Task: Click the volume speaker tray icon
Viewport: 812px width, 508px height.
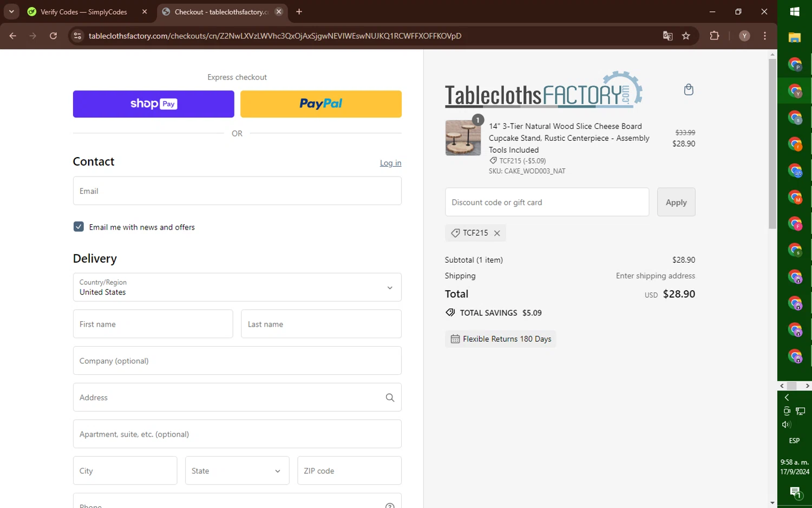Action: point(787,425)
